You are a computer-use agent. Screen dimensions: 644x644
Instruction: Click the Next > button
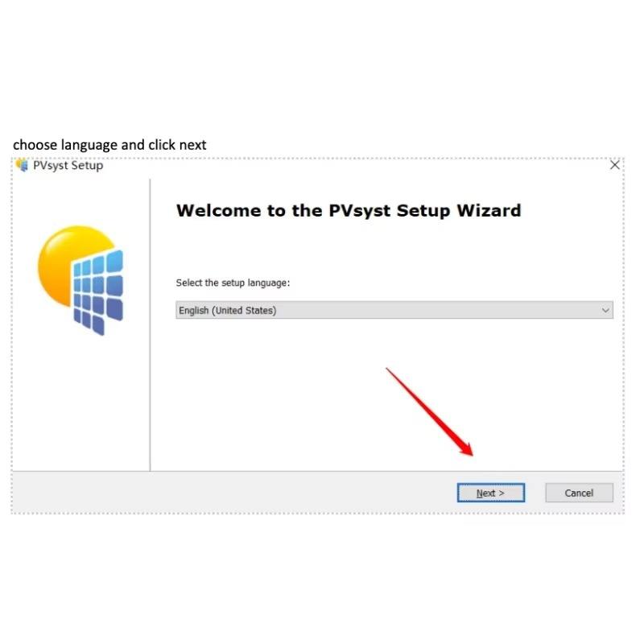491,493
